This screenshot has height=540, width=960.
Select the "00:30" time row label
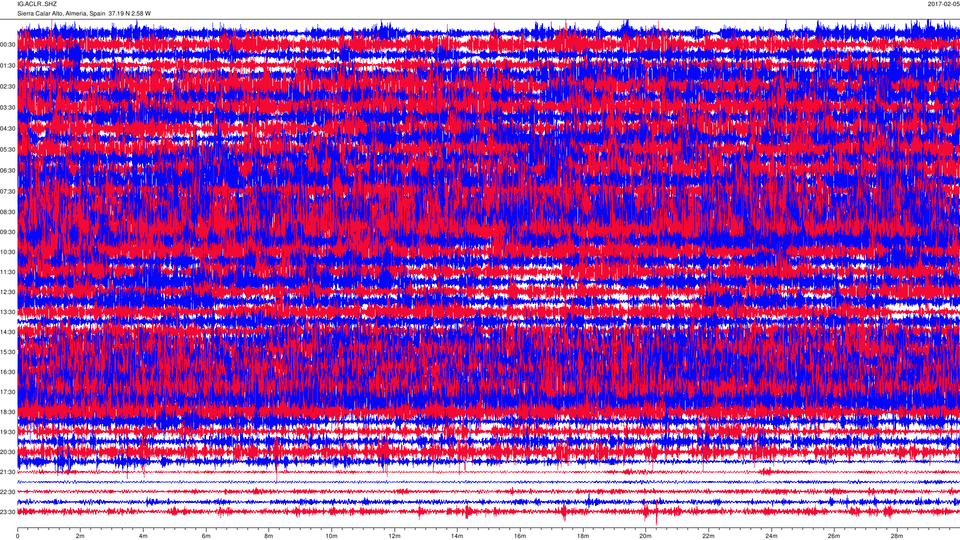pos(8,45)
